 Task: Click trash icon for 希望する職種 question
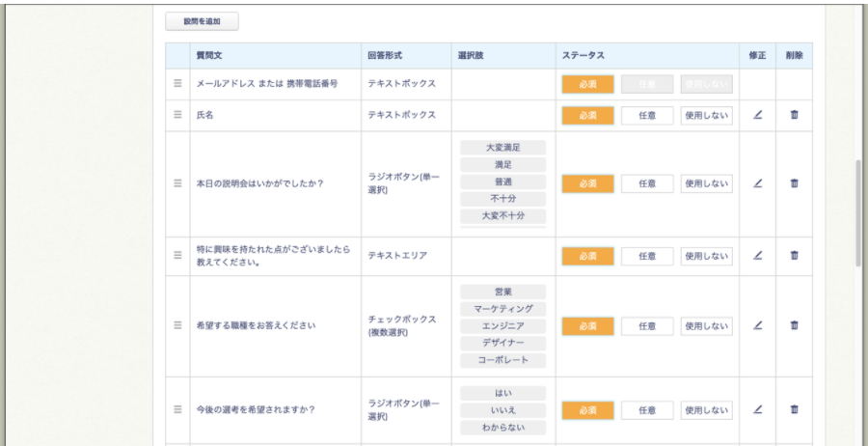tap(794, 326)
